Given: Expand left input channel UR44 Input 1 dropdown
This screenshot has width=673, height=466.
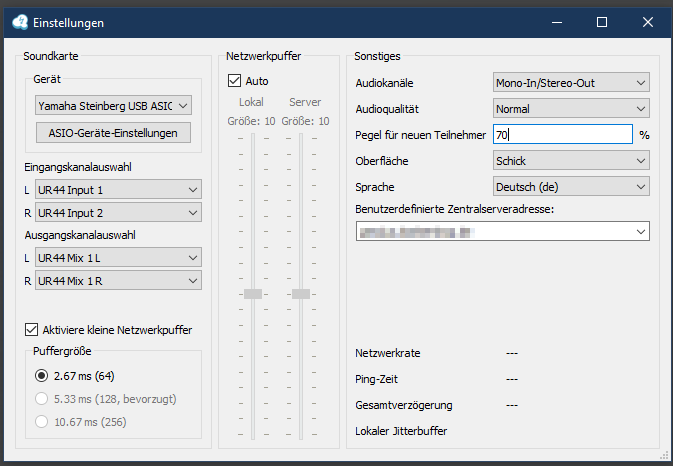Looking at the screenshot, I should tap(118, 189).
